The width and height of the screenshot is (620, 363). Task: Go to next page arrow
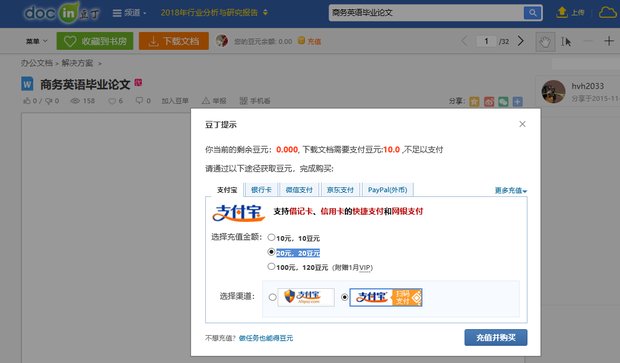click(521, 41)
